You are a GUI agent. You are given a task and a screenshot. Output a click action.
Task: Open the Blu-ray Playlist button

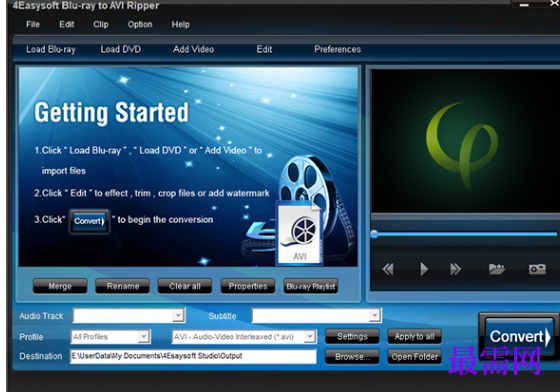(x=311, y=286)
